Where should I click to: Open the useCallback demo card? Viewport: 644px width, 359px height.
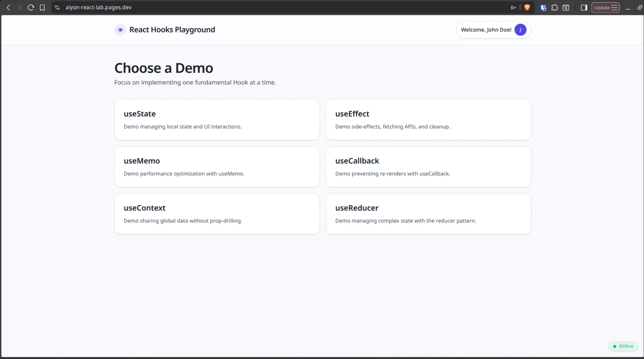[429, 167]
